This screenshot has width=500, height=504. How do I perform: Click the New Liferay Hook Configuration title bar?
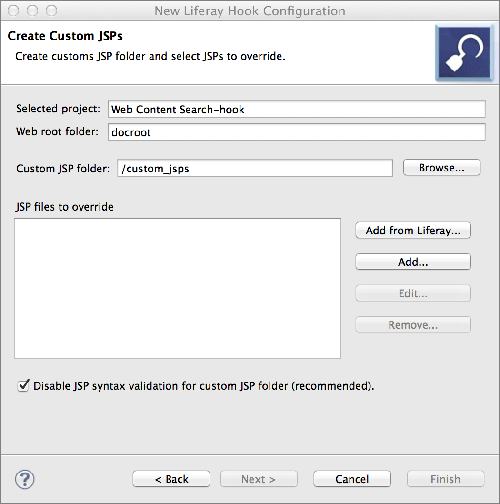[x=250, y=11]
